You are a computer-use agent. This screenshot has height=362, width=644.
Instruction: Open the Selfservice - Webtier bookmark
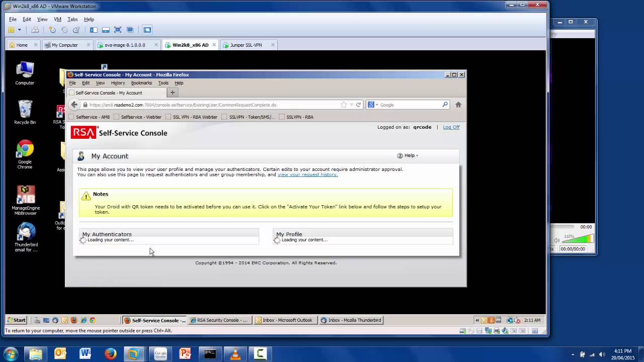(138, 117)
